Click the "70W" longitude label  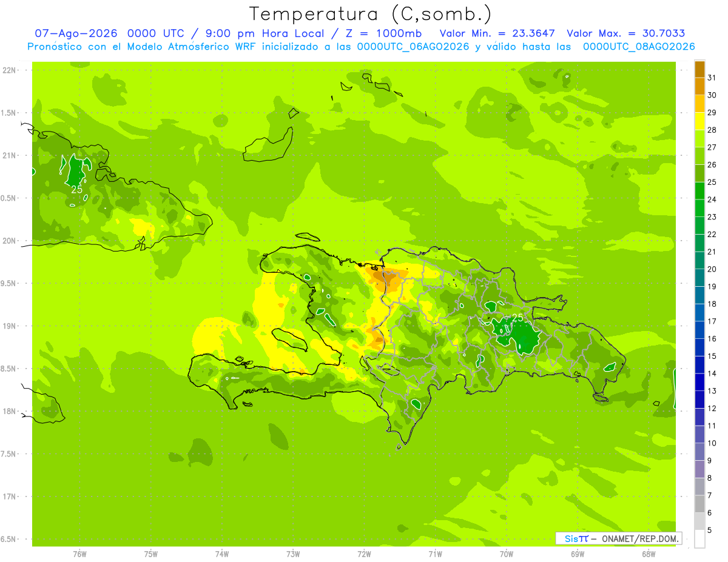(x=507, y=554)
